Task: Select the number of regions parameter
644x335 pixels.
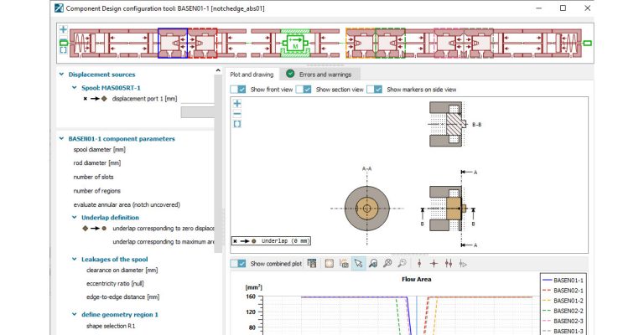Action: (x=97, y=191)
